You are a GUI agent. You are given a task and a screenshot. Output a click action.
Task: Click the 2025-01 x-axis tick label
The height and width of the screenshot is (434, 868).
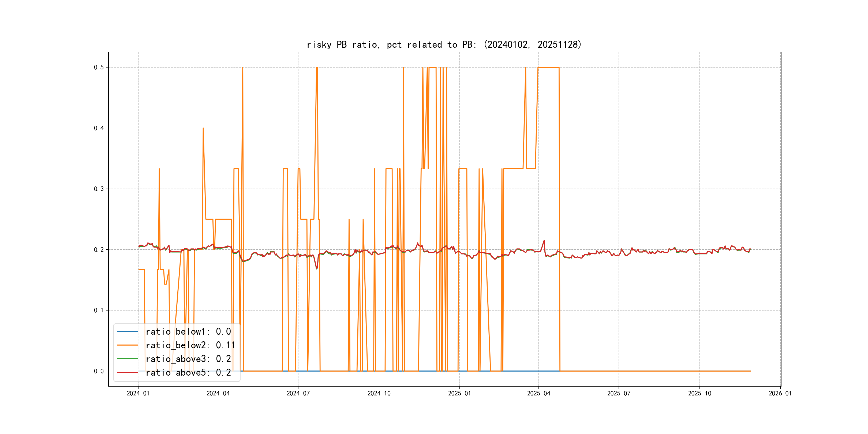pos(459,394)
